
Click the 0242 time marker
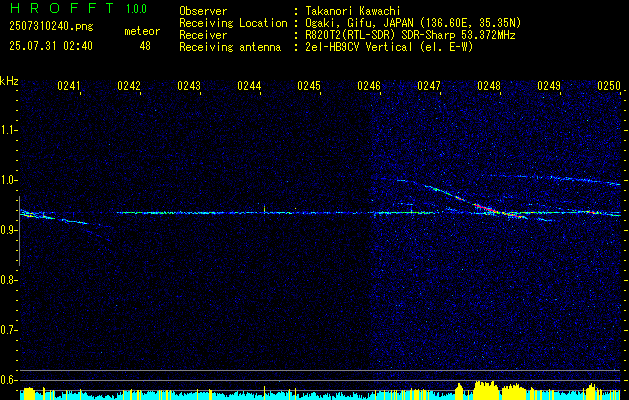tap(129, 85)
